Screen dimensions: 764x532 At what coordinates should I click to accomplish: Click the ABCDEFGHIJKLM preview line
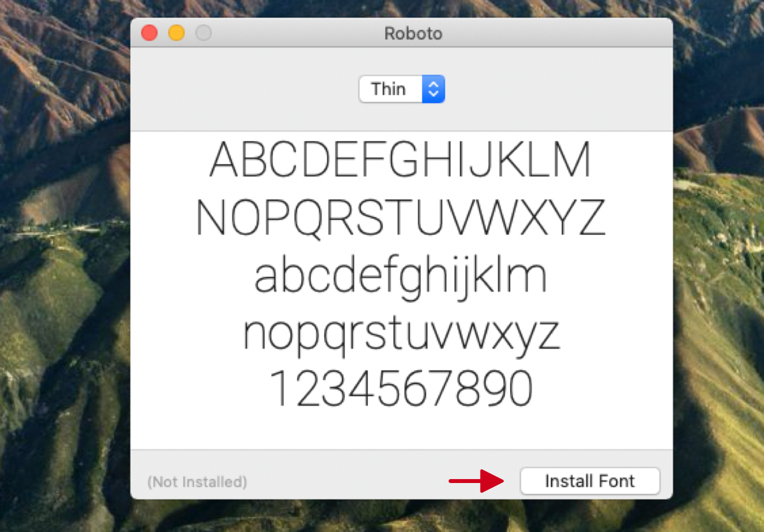point(401,159)
